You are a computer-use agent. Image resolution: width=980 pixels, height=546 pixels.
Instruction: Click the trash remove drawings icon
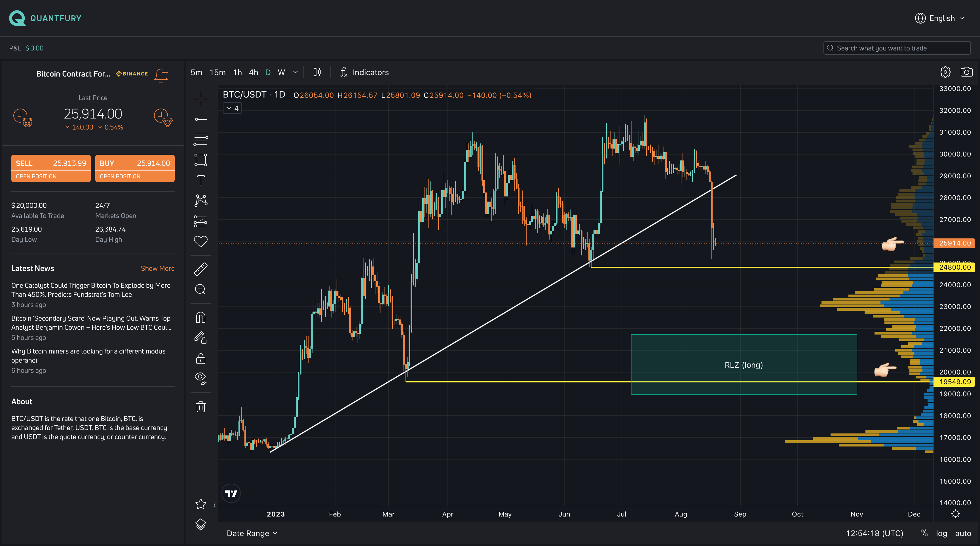pyautogui.click(x=200, y=407)
